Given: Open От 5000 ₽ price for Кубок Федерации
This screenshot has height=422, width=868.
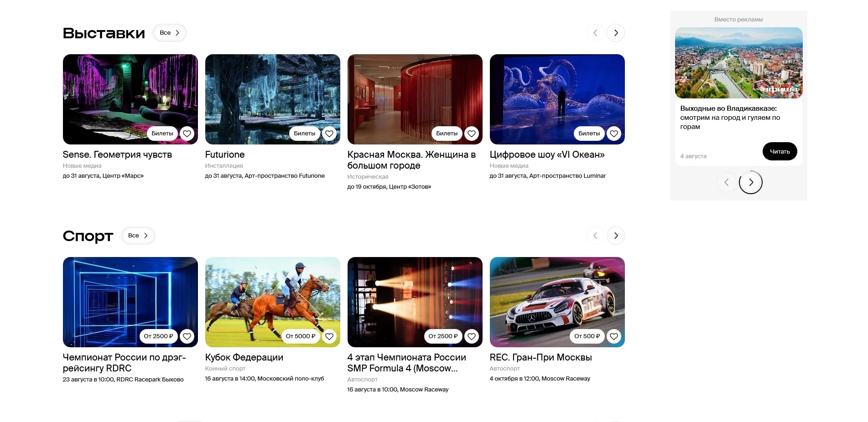Looking at the screenshot, I should (x=300, y=336).
